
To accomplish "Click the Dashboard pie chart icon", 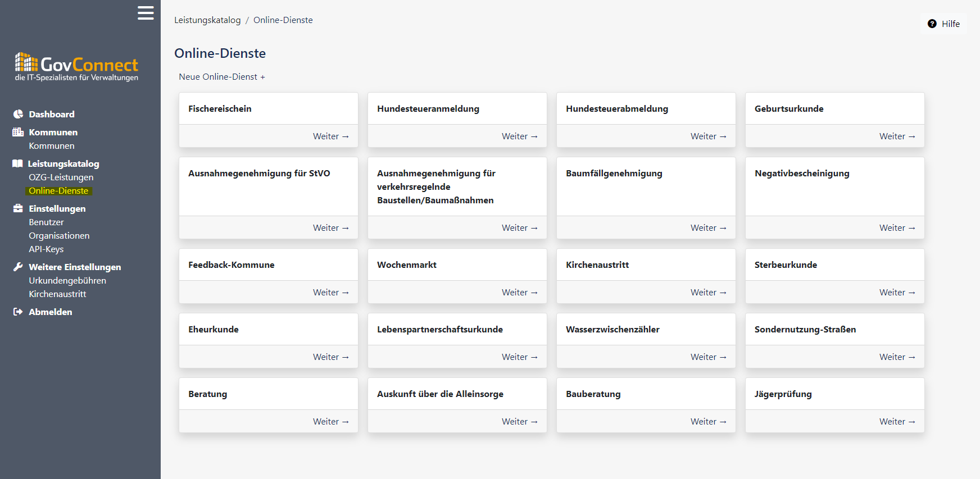I will click(x=18, y=114).
